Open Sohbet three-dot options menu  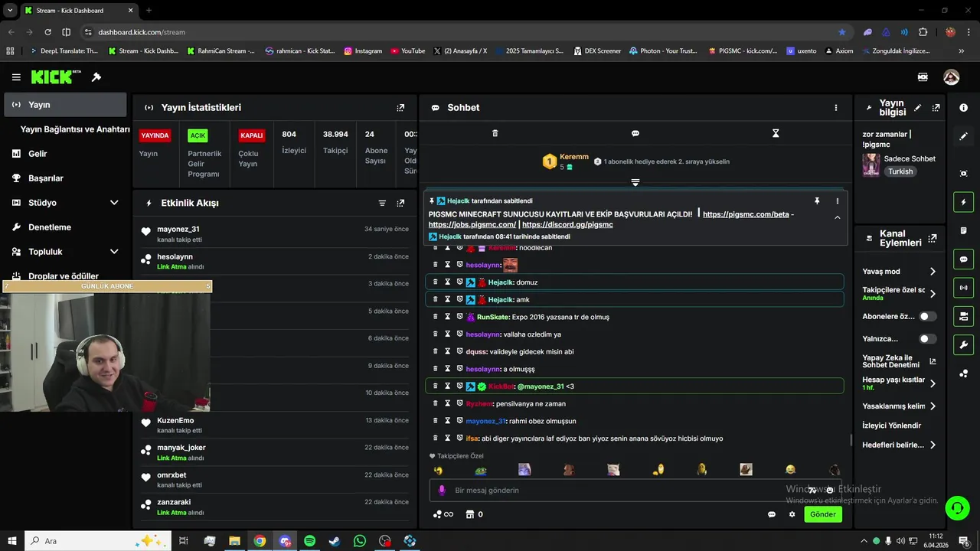click(x=836, y=108)
